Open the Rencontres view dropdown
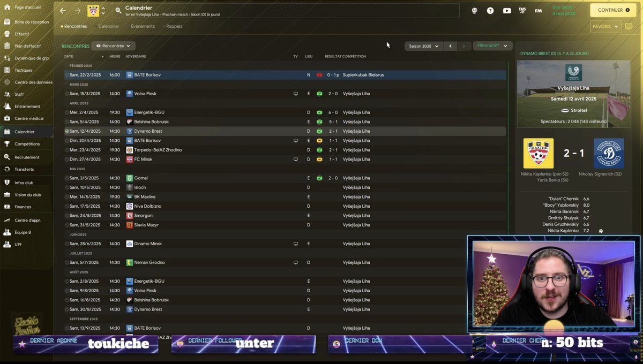 tap(113, 46)
